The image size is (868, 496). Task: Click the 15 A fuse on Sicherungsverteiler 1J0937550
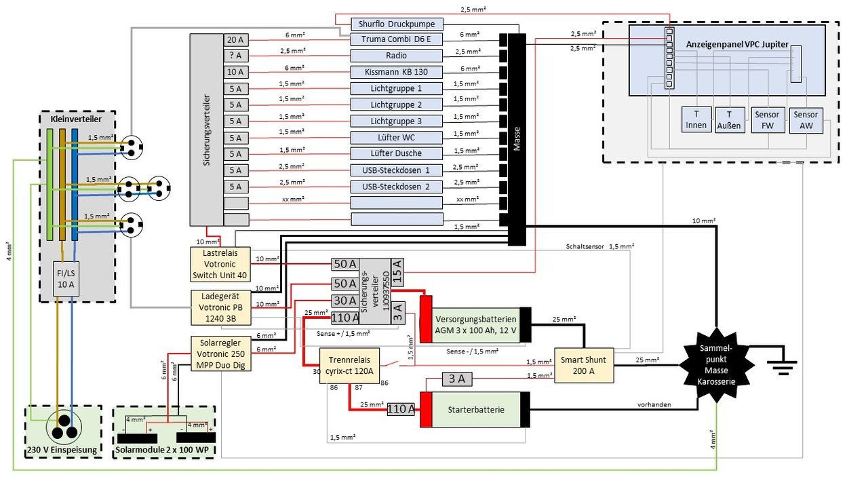[398, 271]
